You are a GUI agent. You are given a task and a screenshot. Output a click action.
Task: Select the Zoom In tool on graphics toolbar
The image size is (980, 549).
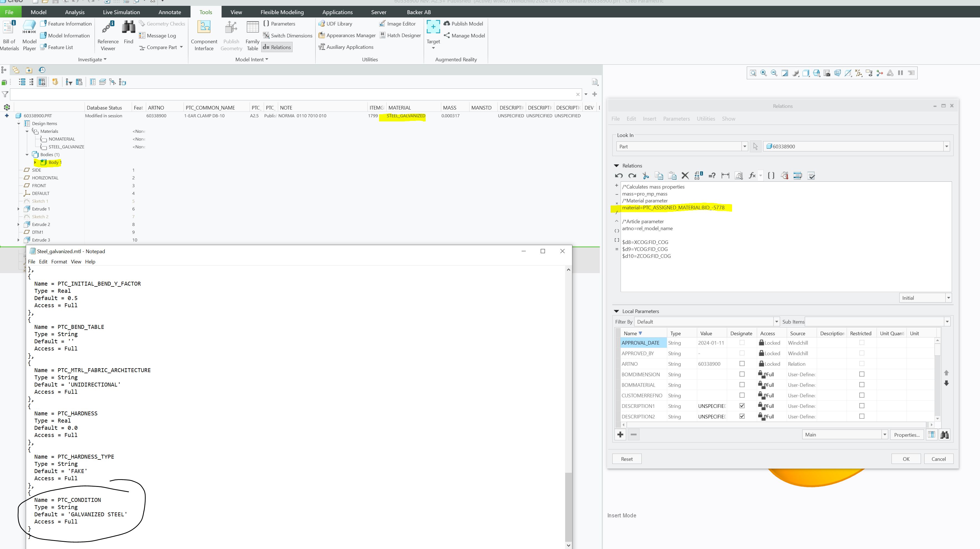coord(763,73)
